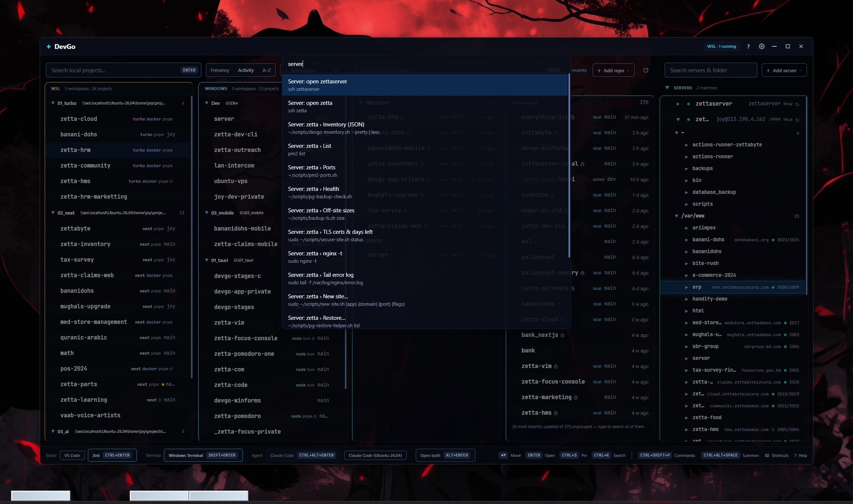Click the command palette scrollbar
Viewport: 853px width, 504px height.
[x=569, y=166]
